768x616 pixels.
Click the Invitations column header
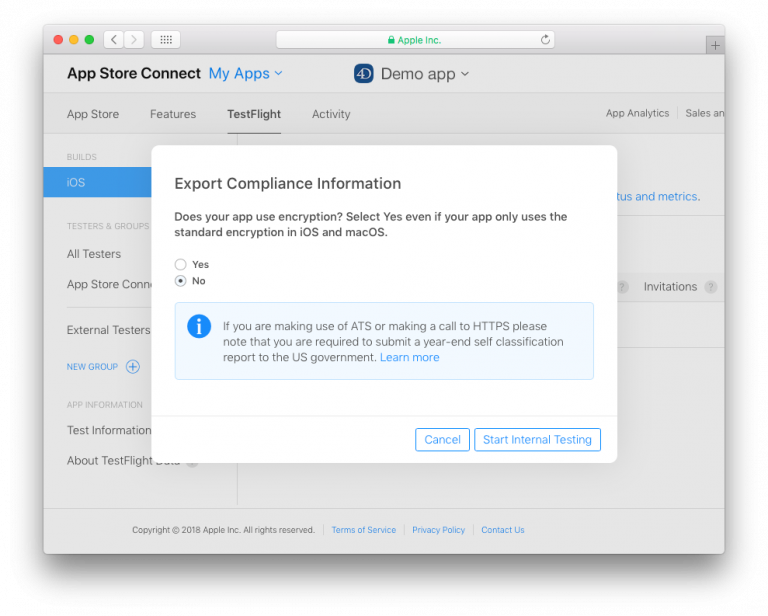point(670,287)
